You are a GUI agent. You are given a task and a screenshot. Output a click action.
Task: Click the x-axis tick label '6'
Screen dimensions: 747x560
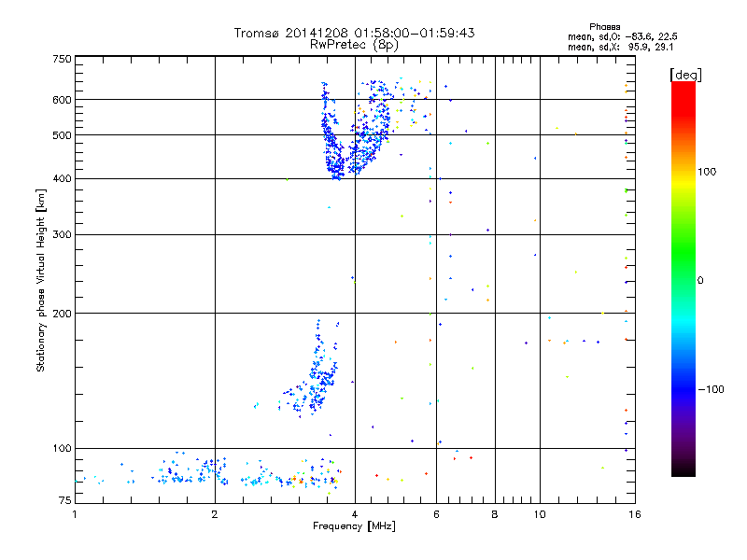click(436, 514)
